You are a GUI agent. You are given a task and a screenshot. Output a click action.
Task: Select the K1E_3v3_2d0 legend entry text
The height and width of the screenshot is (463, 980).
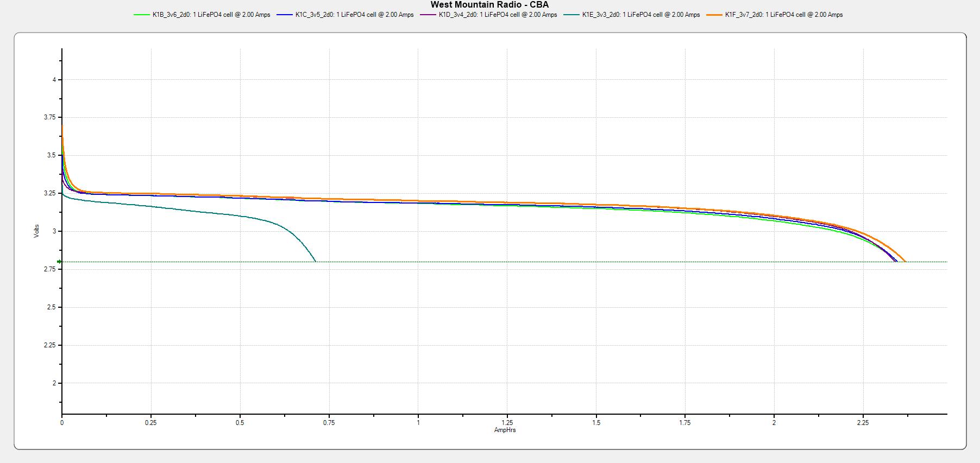640,15
